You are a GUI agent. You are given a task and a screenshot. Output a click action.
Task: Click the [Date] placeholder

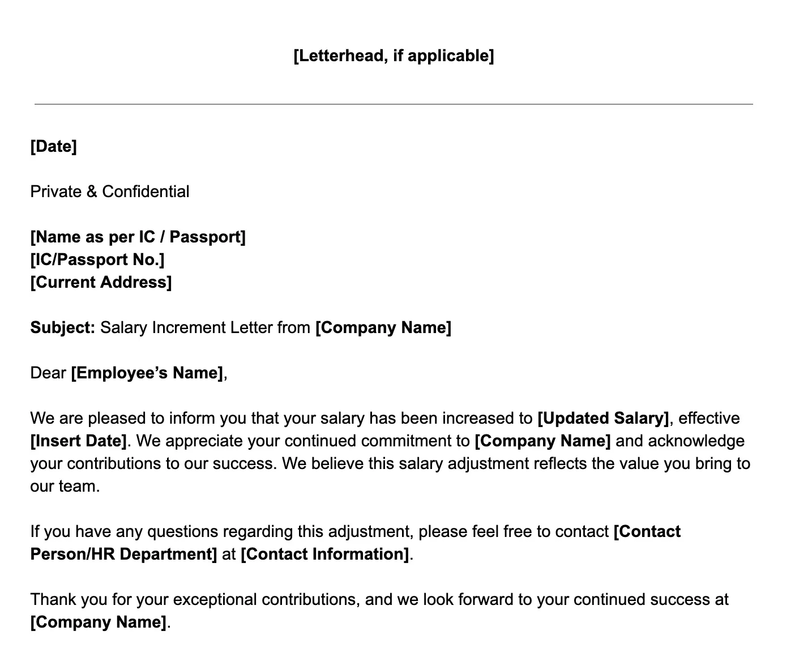(53, 146)
